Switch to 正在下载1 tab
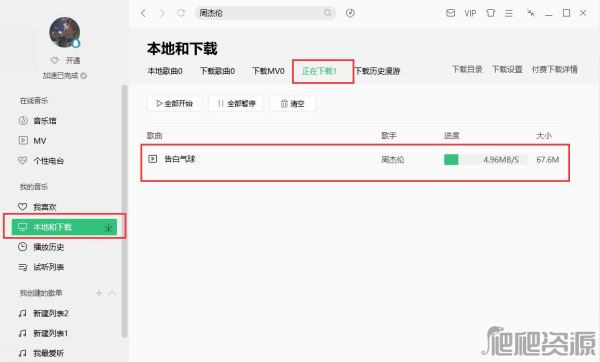The image size is (600, 362). pyautogui.click(x=319, y=71)
